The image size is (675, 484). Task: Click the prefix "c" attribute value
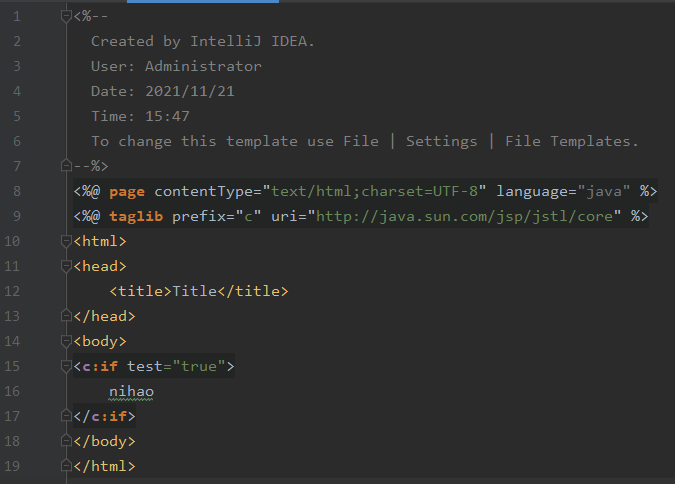[248, 216]
